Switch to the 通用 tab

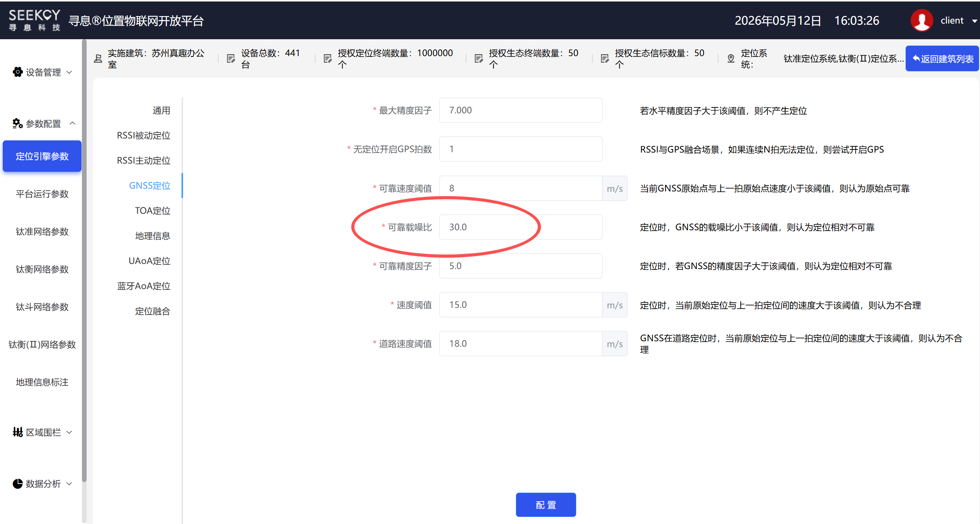click(x=161, y=110)
